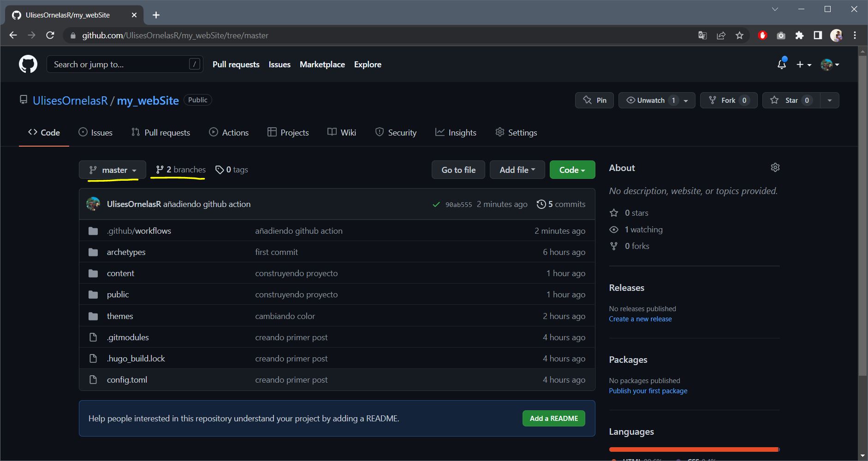This screenshot has height=461, width=868.
Task: Click the archetypes folder icon
Action: tap(93, 252)
